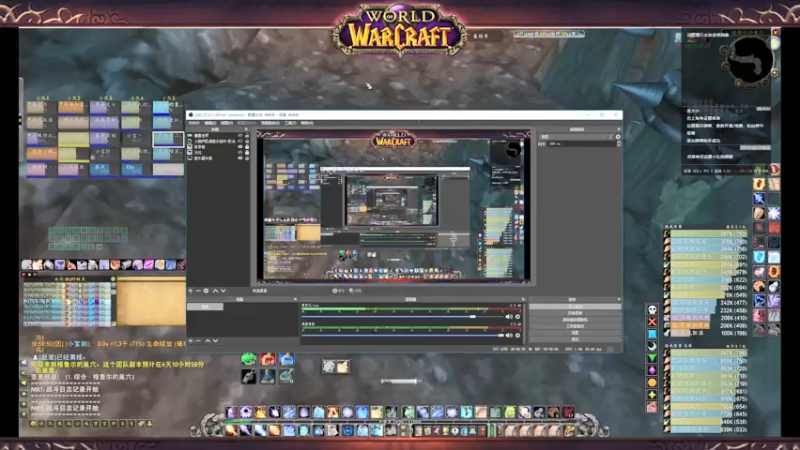Screen dimensions: 800x450
Task: Open source properties gear in OBS
Action: [x=206, y=291]
